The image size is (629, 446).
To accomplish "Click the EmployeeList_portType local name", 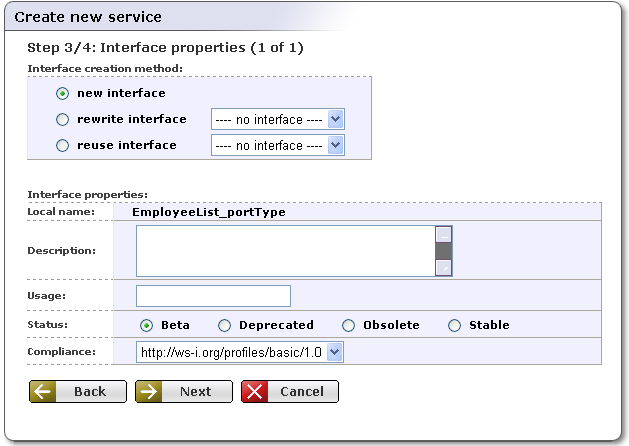I will pos(209,212).
